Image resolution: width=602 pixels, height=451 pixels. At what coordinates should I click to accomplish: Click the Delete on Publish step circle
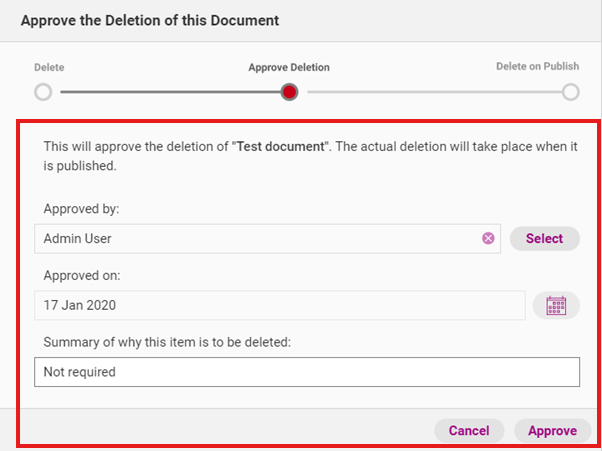570,92
